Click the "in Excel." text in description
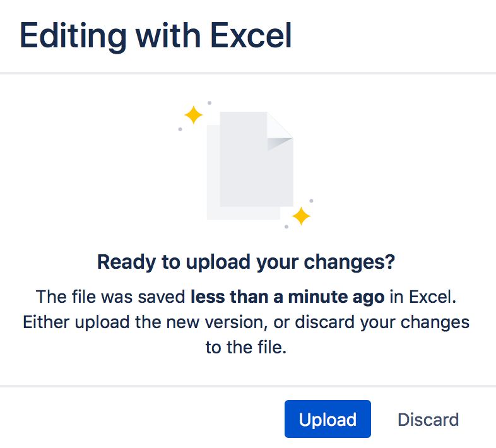 point(423,297)
